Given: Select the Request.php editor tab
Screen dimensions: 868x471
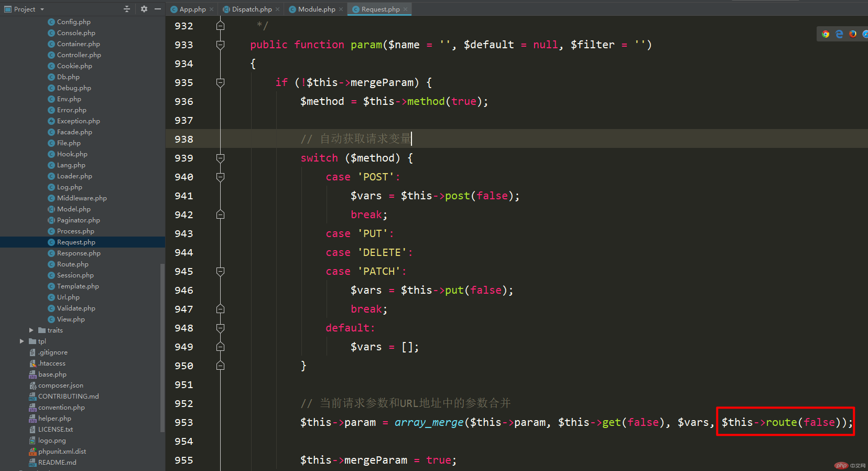Looking at the screenshot, I should 379,9.
